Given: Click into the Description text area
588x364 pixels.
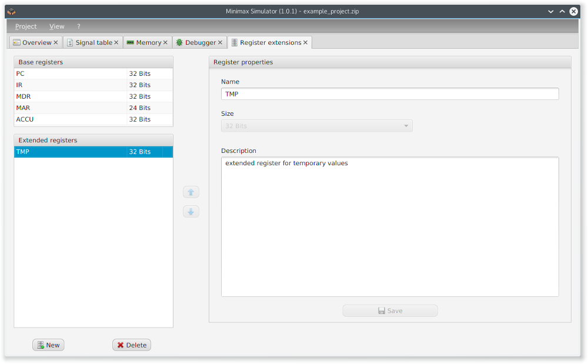Looking at the screenshot, I should (x=390, y=227).
